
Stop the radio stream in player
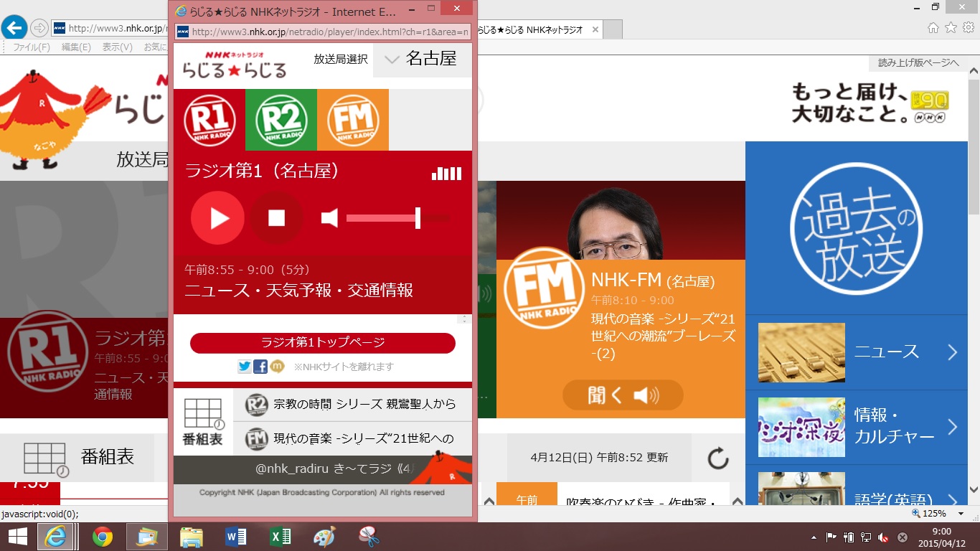tap(276, 218)
